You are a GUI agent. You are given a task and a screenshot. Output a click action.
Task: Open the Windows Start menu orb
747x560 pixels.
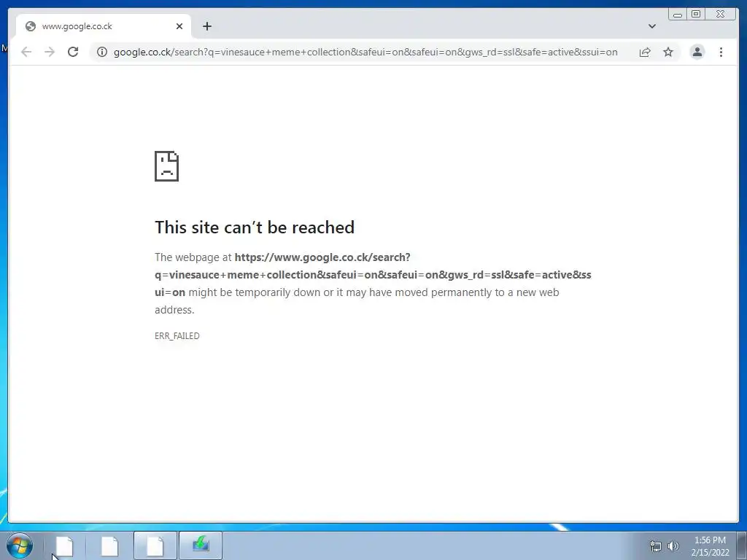(20, 545)
